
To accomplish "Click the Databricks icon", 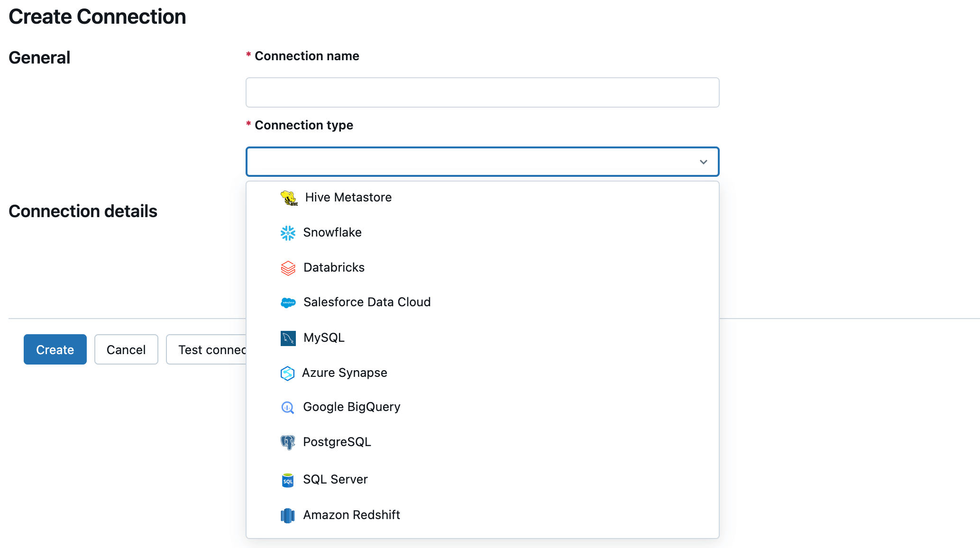I will pyautogui.click(x=287, y=267).
